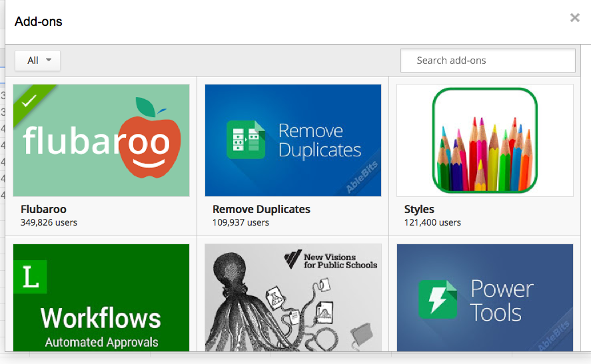This screenshot has width=591, height=364.
Task: Open the Flubaroo add-on thumbnail
Action: [101, 140]
